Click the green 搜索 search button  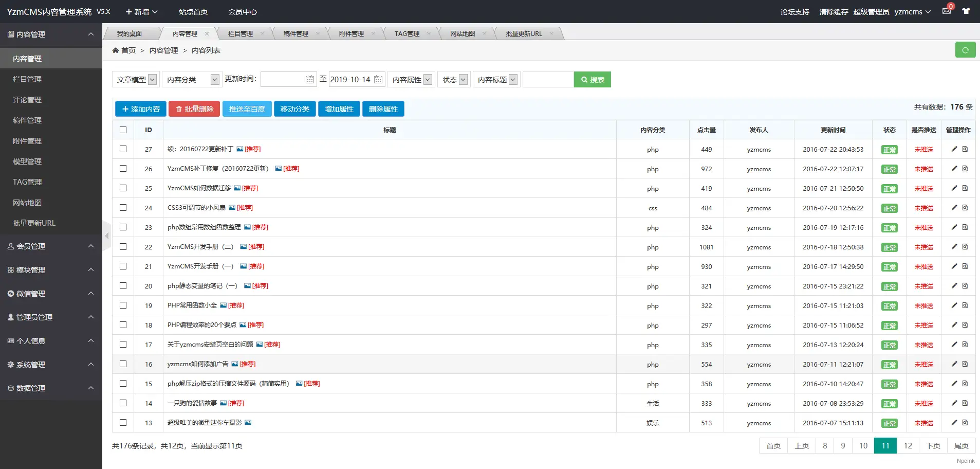(592, 80)
